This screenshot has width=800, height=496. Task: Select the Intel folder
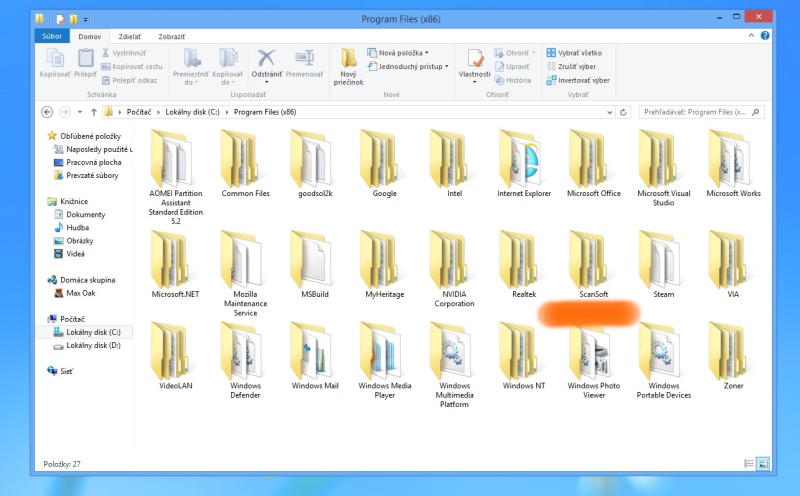455,163
